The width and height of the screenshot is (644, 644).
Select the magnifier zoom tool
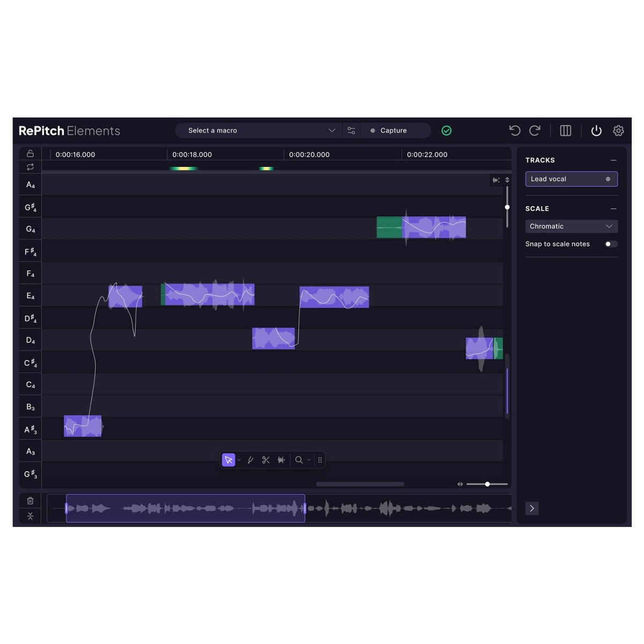coord(299,460)
